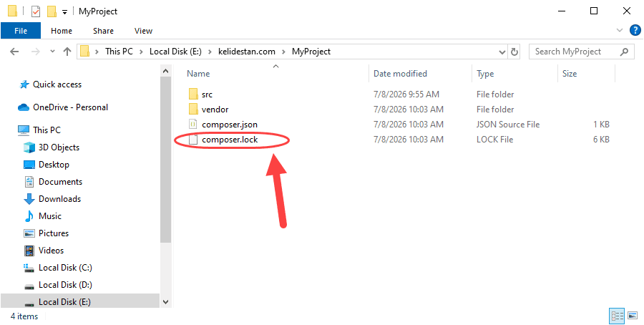Open Customize Quick Access Toolbar dropdown
The width and height of the screenshot is (644, 325).
(64, 12)
